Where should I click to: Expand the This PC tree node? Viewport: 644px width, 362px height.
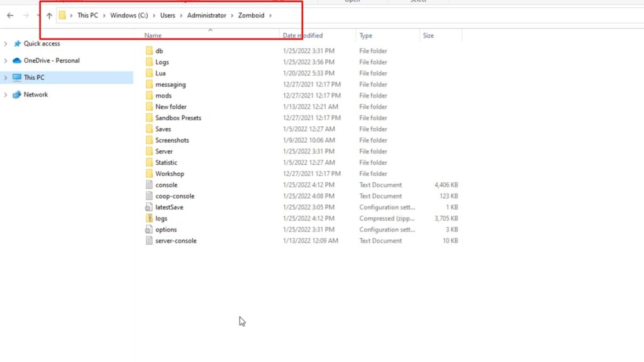pos(6,77)
